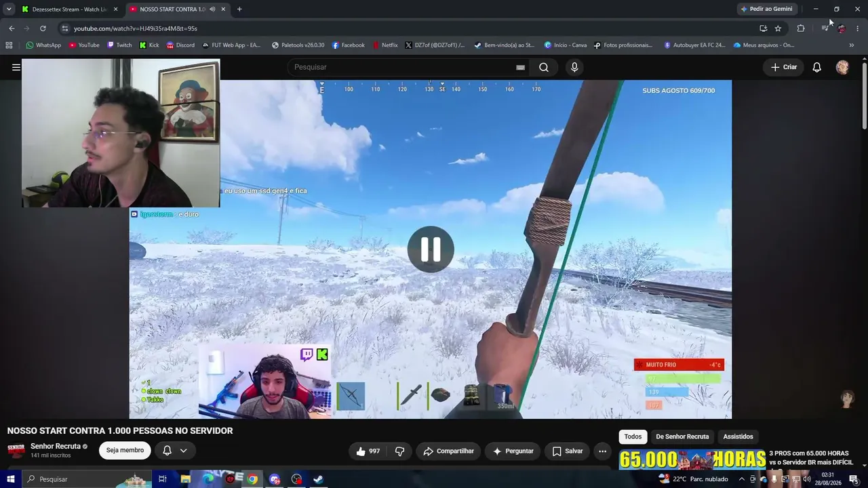Open Google Chrome taskbar icon
The image size is (868, 488).
tap(252, 479)
